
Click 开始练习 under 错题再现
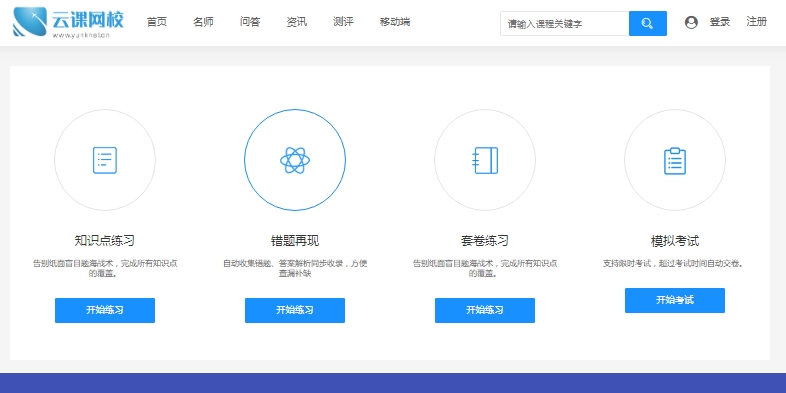pyautogui.click(x=295, y=310)
